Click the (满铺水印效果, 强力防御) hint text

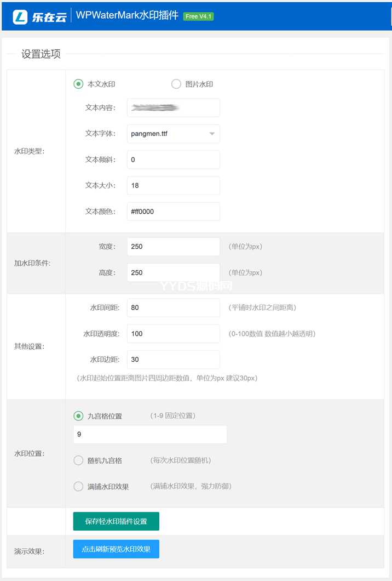tap(191, 486)
